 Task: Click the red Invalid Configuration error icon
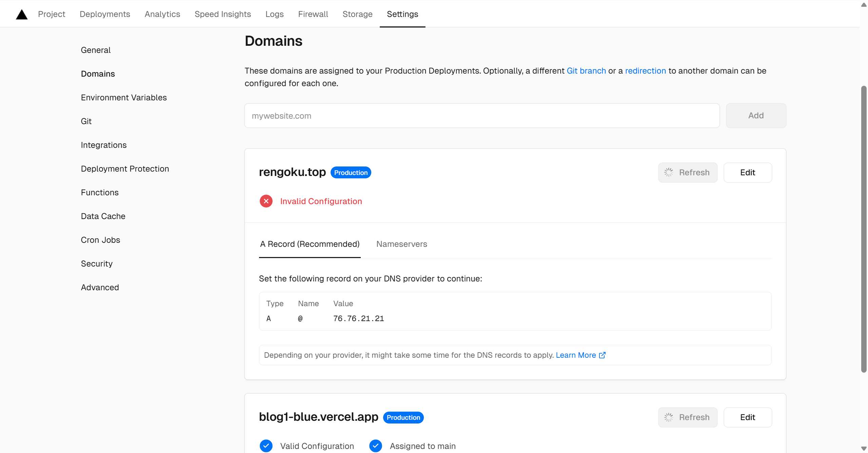tap(266, 201)
